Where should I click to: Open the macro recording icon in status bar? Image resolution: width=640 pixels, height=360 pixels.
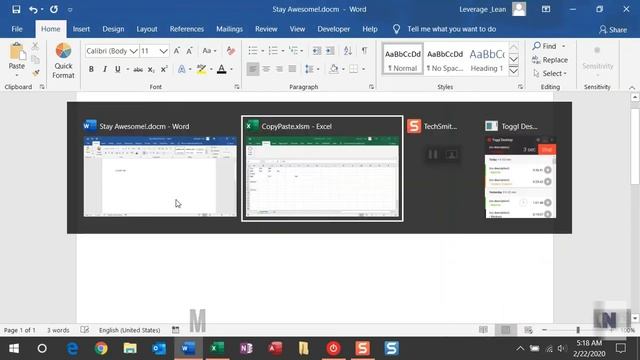click(x=176, y=330)
